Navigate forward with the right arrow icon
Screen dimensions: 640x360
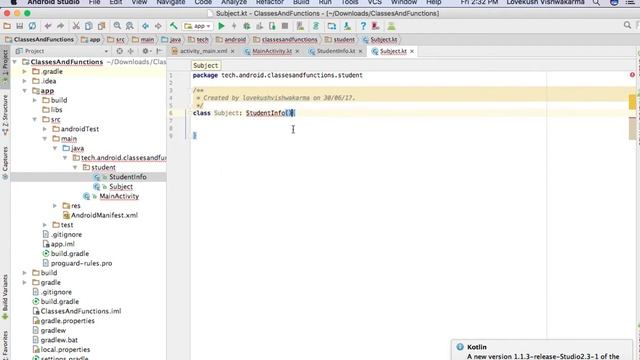[x=158, y=26]
